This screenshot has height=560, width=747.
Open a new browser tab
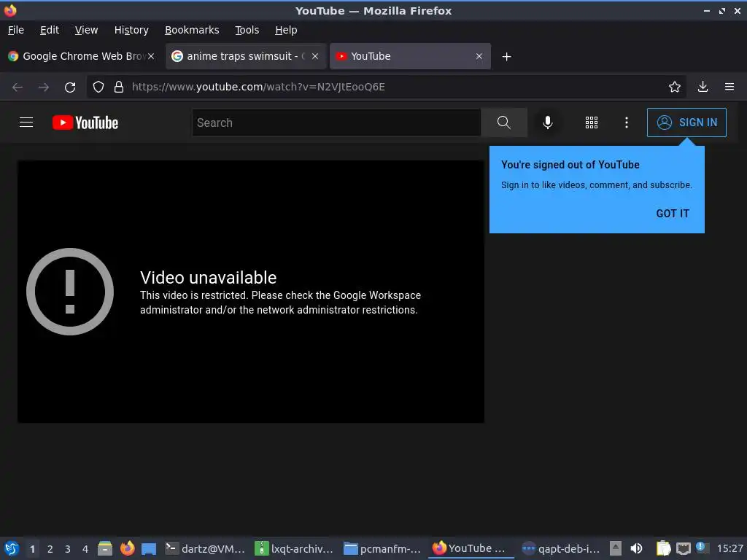tap(506, 57)
